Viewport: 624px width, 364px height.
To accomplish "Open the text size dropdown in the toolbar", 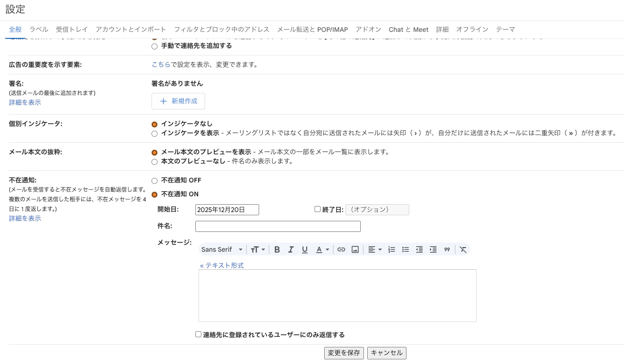I will coord(257,249).
